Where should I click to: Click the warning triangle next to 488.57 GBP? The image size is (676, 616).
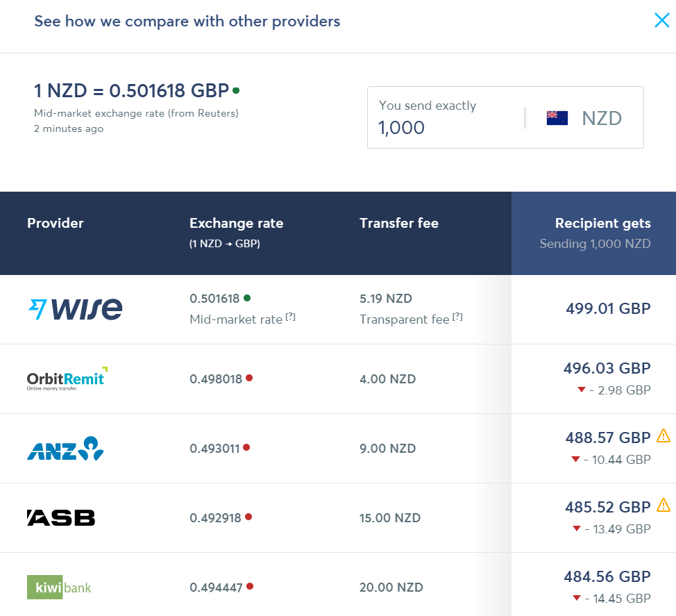(664, 435)
